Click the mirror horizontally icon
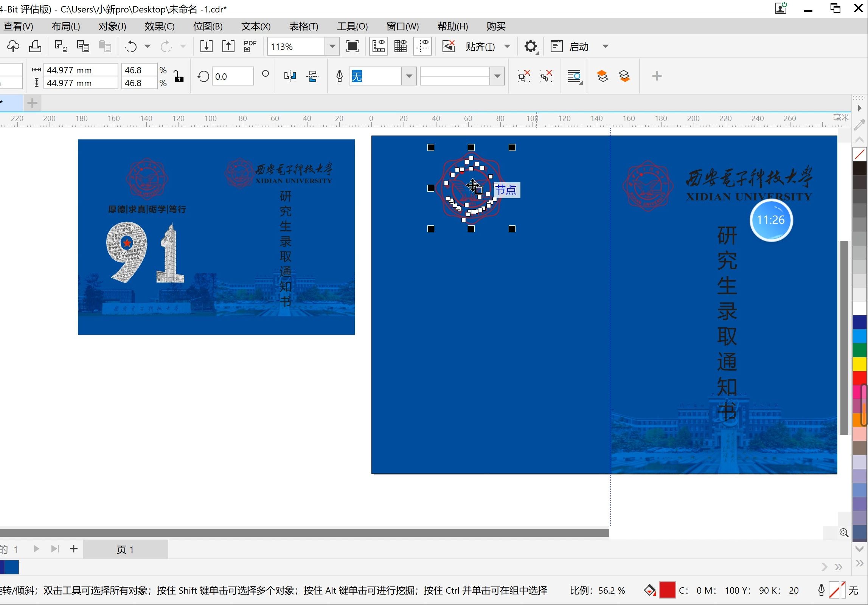Viewport: 868px width, 605px height. pos(290,76)
